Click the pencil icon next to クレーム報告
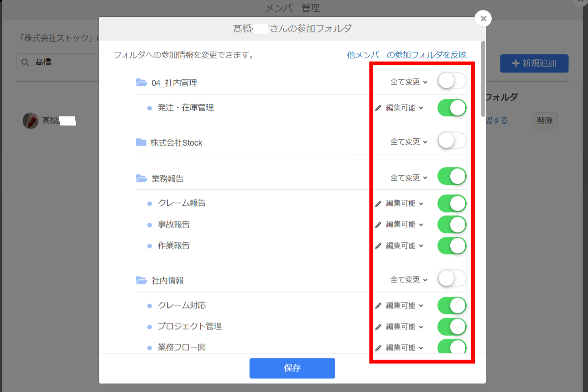Image resolution: width=588 pixels, height=392 pixels. pos(378,203)
